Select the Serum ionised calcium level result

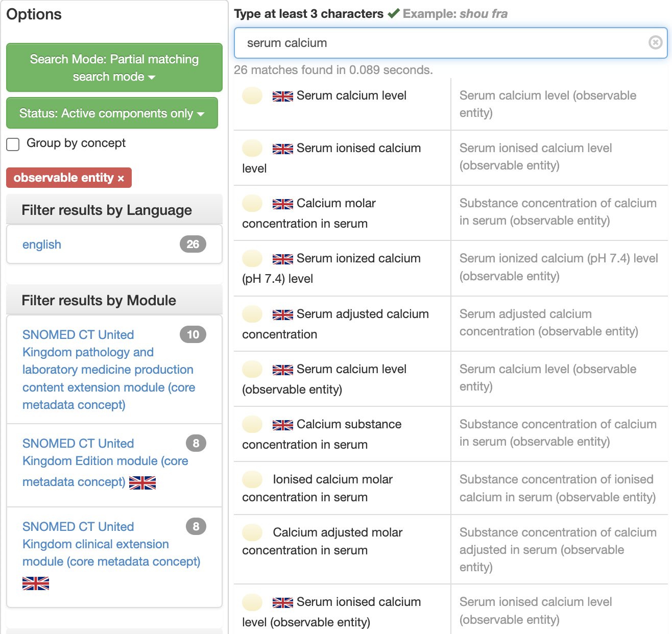click(358, 149)
